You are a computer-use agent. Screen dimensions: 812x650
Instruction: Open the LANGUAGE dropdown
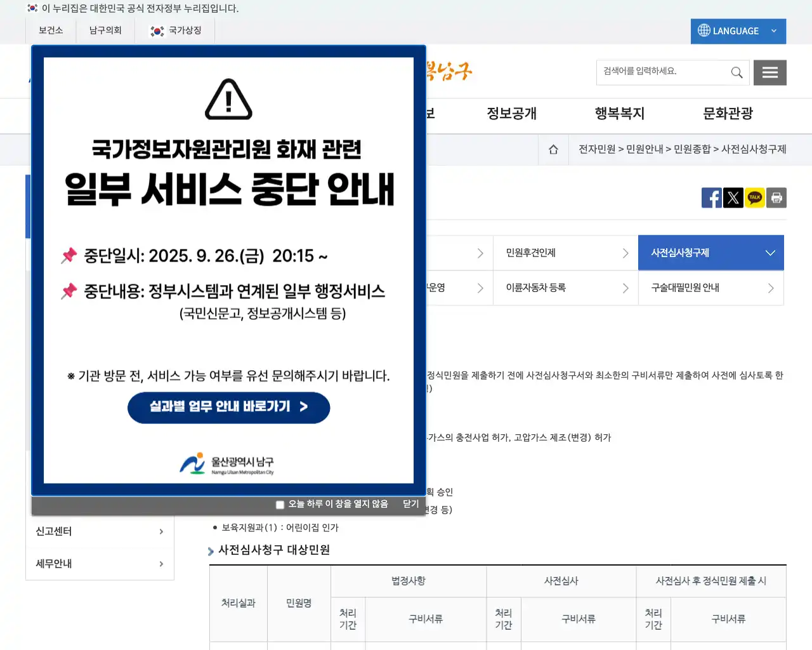738,31
